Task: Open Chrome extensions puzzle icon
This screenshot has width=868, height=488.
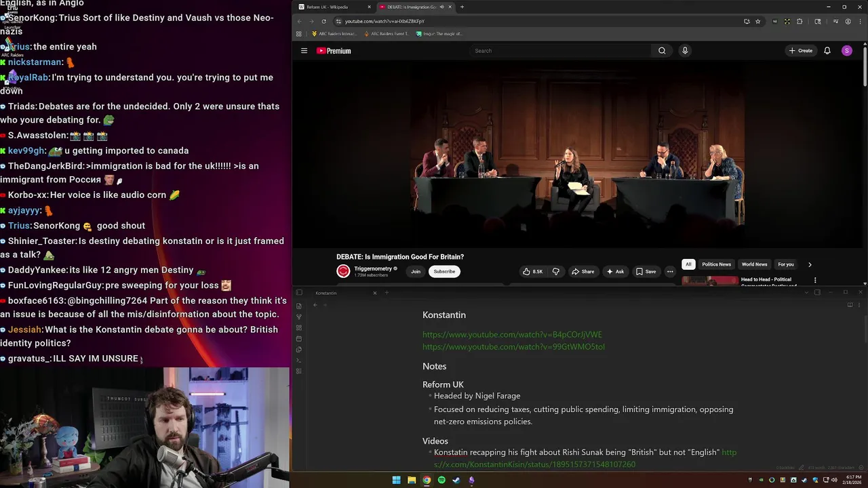Action: click(800, 21)
